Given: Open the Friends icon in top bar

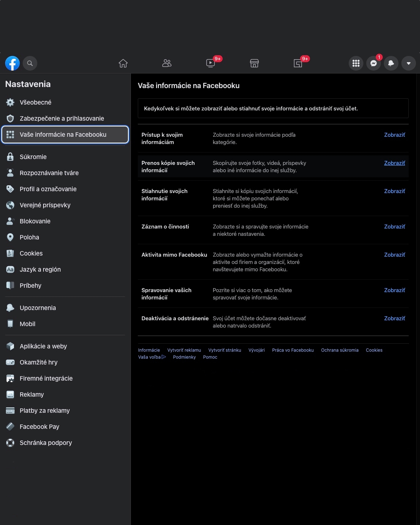Looking at the screenshot, I should point(167,63).
